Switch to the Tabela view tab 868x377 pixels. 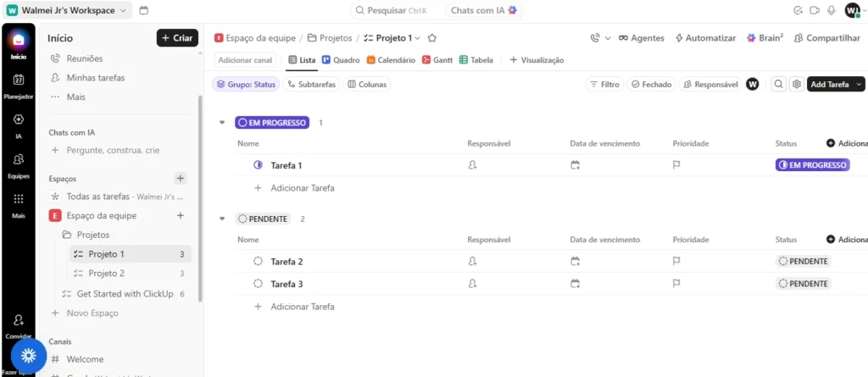(476, 60)
